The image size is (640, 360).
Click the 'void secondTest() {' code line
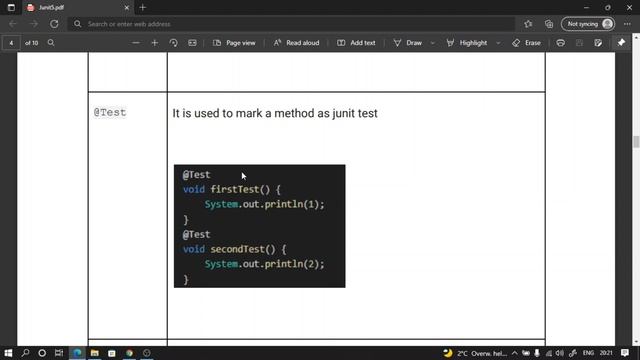(234, 249)
